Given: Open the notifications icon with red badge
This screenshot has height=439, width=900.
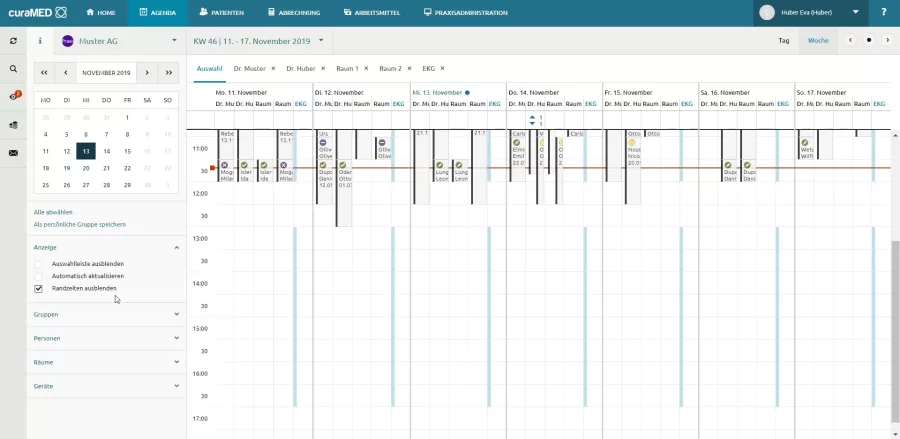Looking at the screenshot, I should pos(14,96).
